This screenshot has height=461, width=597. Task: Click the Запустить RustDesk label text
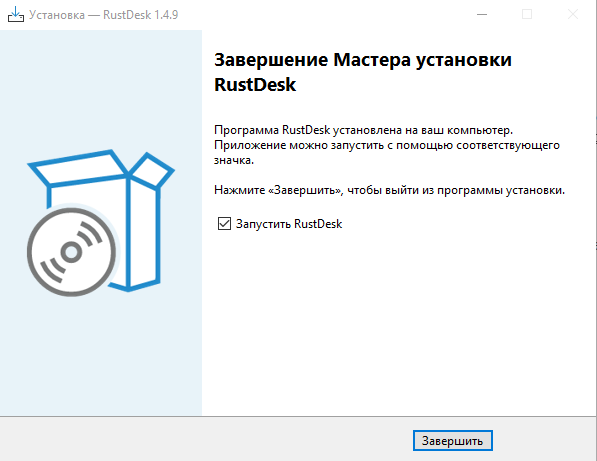click(x=289, y=224)
